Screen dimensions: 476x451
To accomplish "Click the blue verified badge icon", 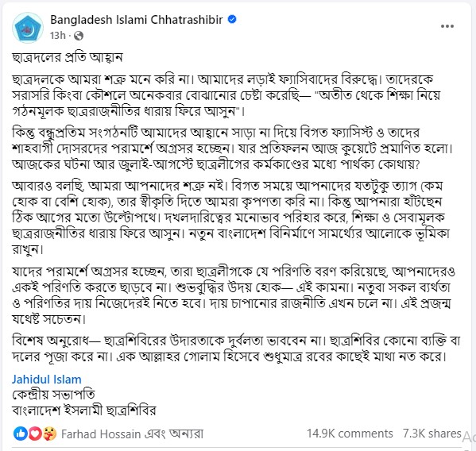I will coord(232,19).
